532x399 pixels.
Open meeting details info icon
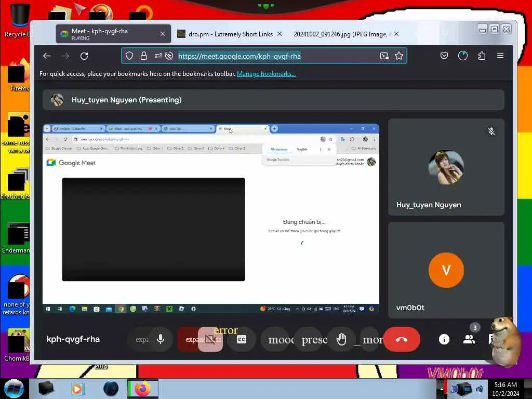444,339
